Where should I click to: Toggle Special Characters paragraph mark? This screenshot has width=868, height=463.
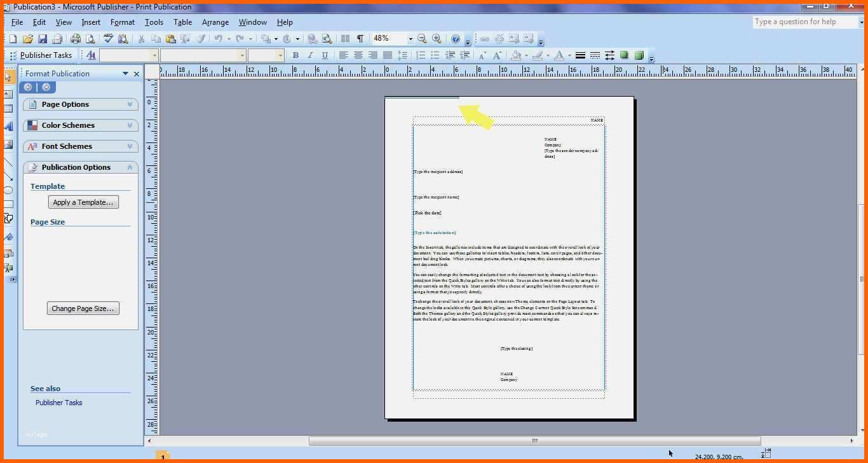360,39
